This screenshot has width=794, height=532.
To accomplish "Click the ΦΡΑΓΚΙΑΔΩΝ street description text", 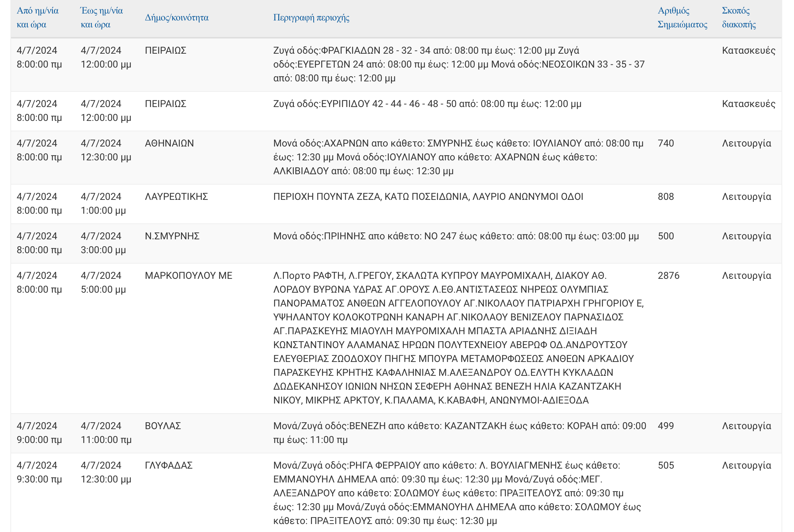I will point(459,64).
